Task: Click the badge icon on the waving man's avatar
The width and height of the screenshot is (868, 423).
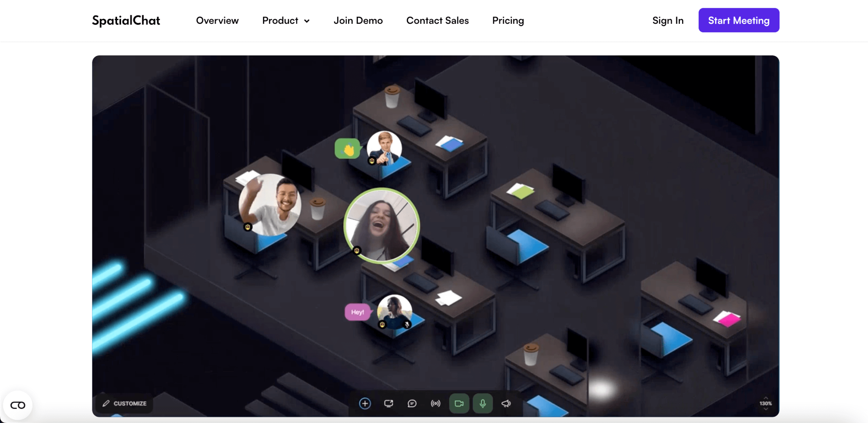Action: pyautogui.click(x=248, y=227)
